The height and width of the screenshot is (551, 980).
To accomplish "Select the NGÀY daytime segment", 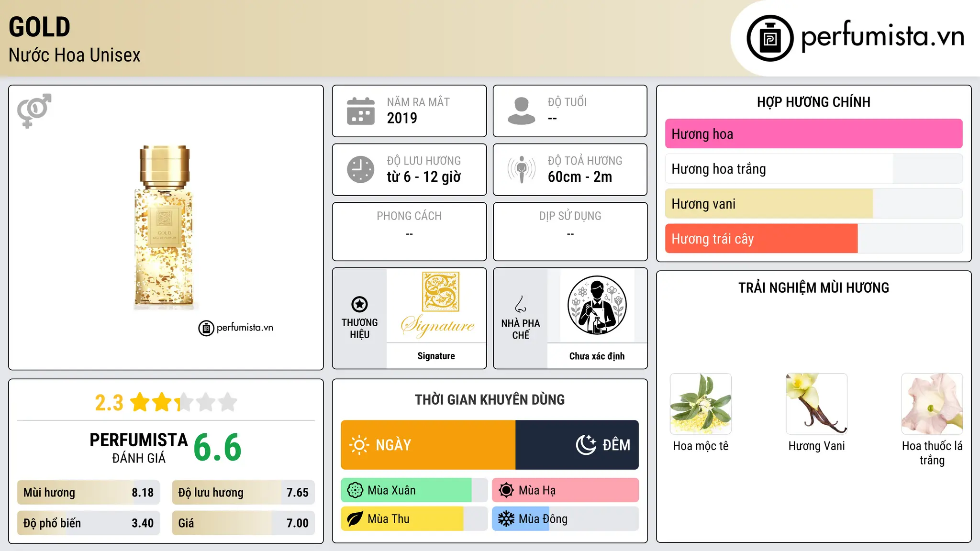I will [428, 445].
